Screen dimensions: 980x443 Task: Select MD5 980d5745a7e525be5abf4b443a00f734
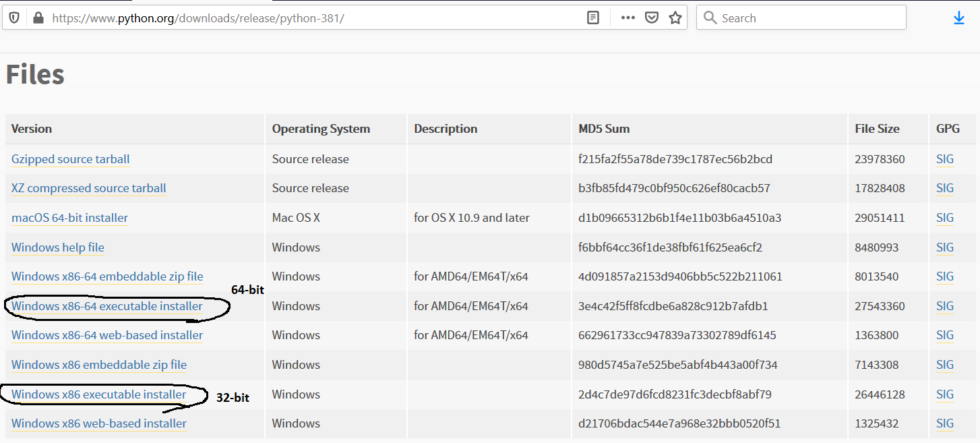click(678, 365)
